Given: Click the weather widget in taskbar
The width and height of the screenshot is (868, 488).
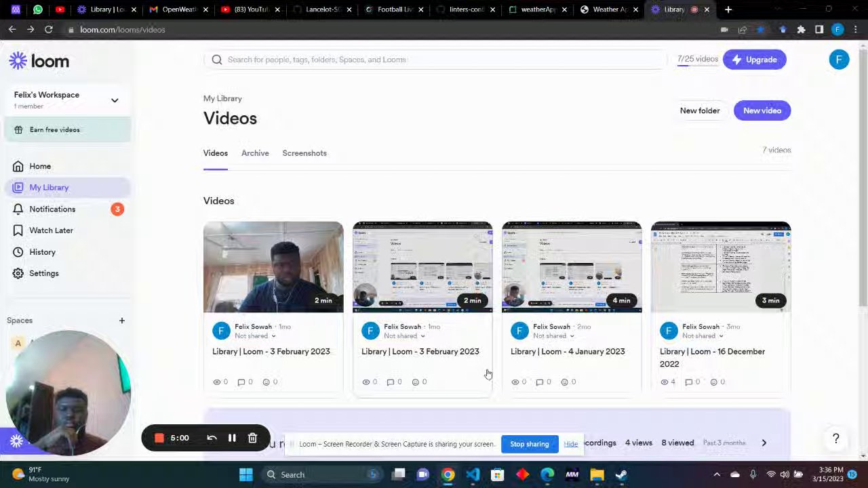Looking at the screenshot, I should tap(41, 474).
